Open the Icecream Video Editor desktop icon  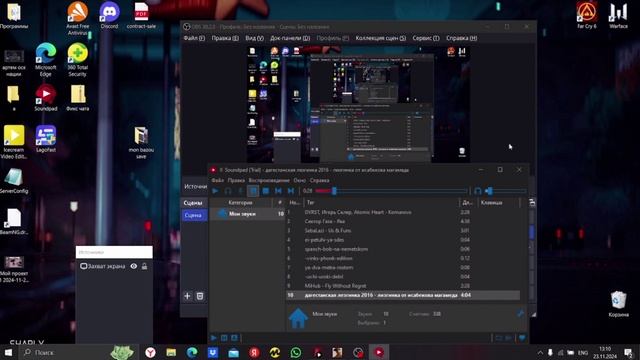click(x=14, y=142)
